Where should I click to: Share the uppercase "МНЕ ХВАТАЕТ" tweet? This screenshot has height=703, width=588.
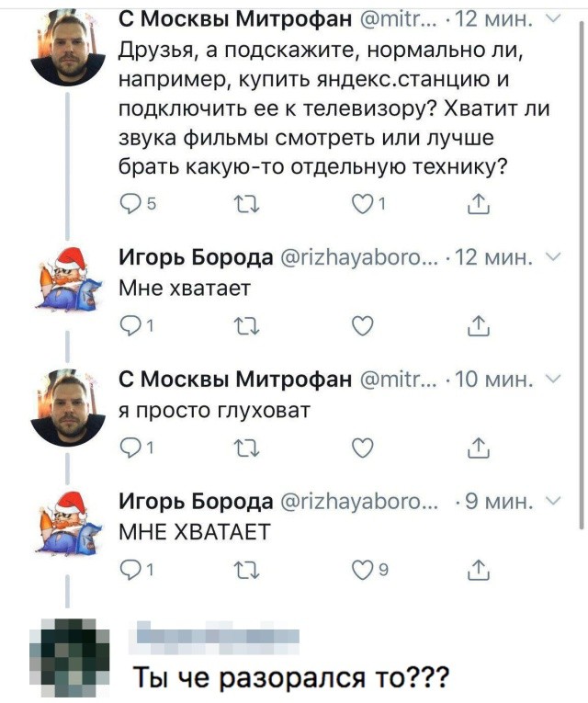click(476, 571)
